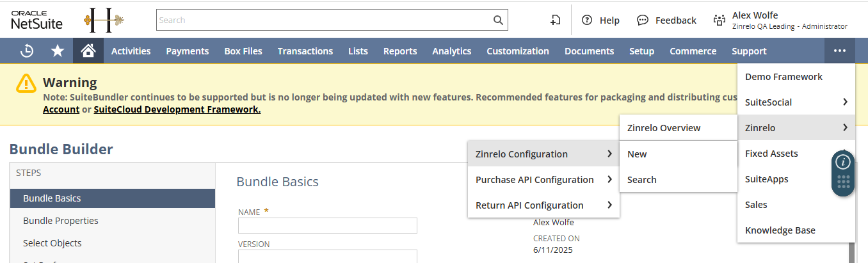Open the Reports menu
The height and width of the screenshot is (263, 868).
(x=400, y=51)
